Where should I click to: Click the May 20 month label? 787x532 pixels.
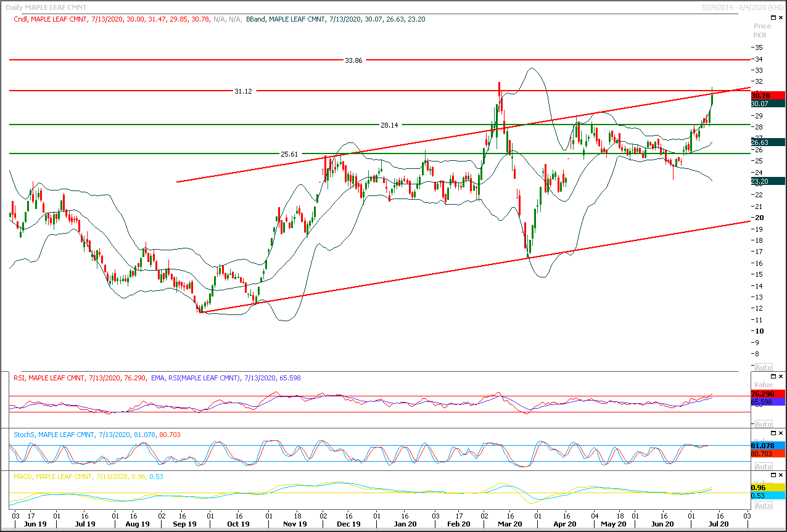[x=613, y=524]
